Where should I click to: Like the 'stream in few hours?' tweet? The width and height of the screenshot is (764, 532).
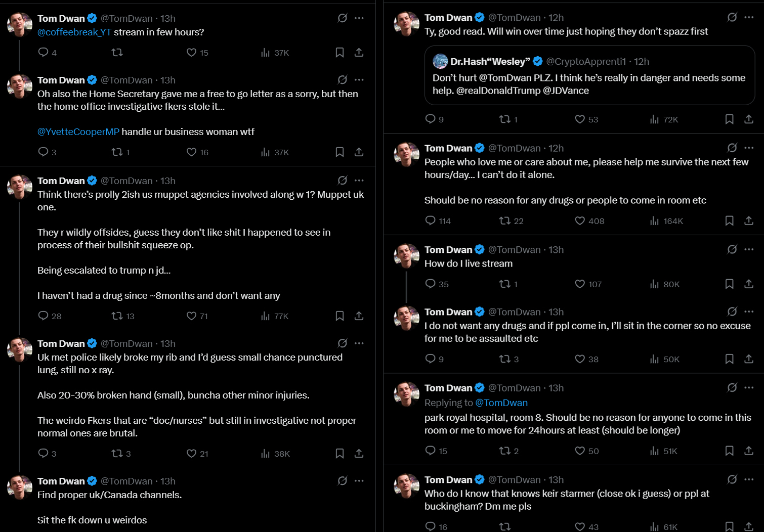[191, 53]
